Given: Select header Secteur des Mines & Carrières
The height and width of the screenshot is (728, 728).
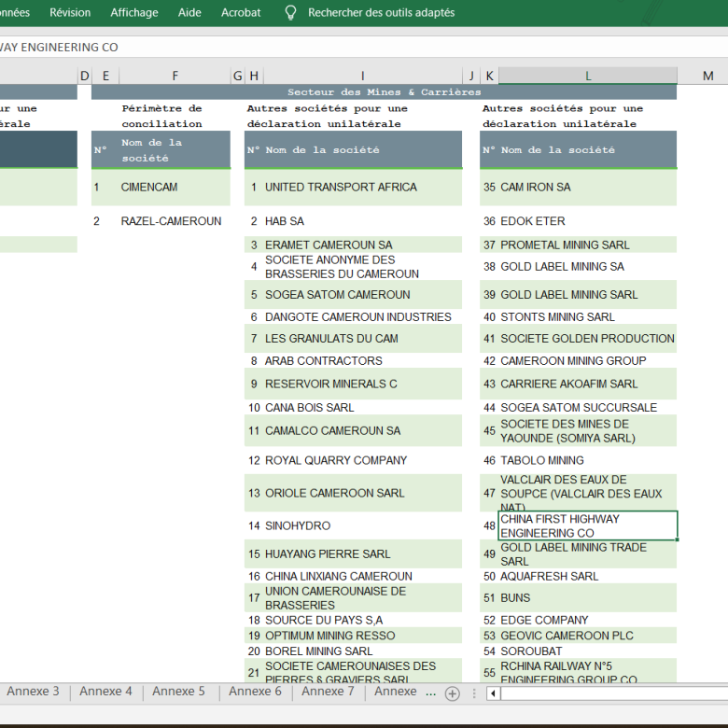Looking at the screenshot, I should (x=384, y=91).
